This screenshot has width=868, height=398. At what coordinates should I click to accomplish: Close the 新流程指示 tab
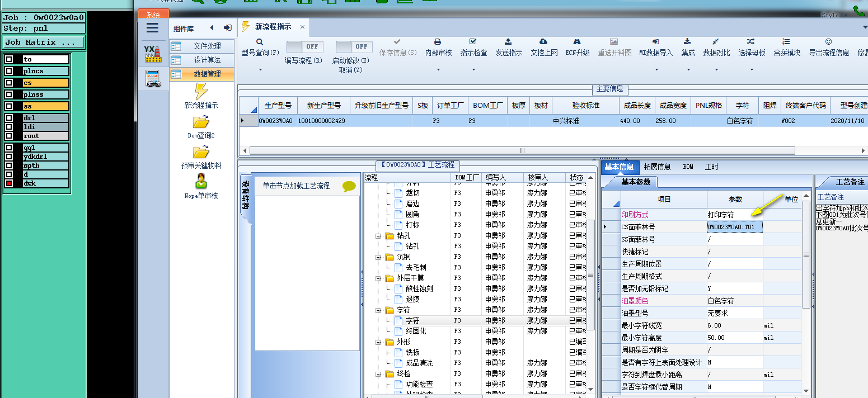click(x=302, y=26)
